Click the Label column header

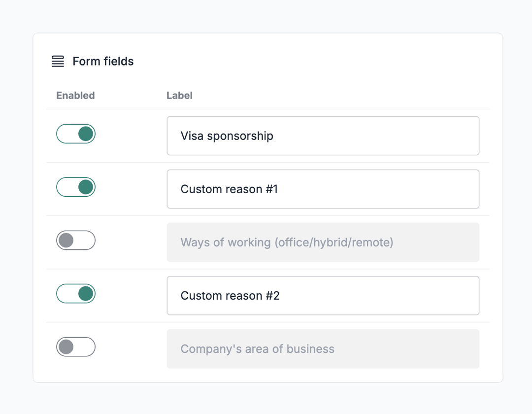point(179,96)
